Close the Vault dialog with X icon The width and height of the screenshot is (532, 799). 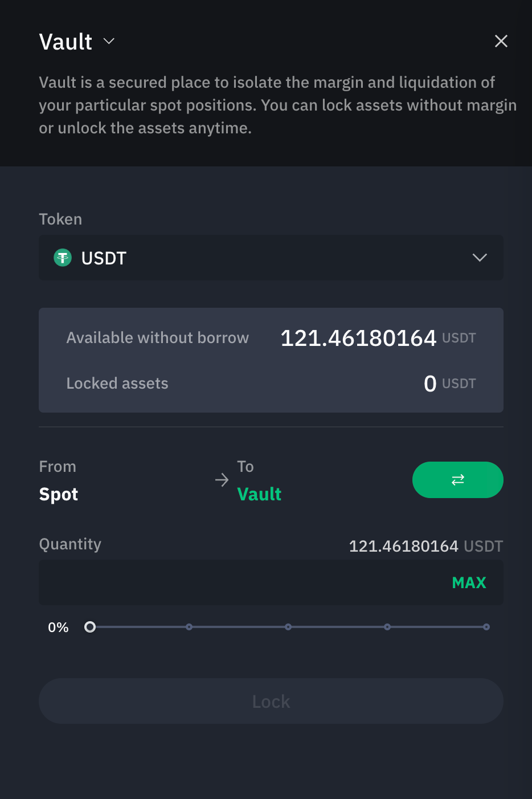tap(501, 41)
